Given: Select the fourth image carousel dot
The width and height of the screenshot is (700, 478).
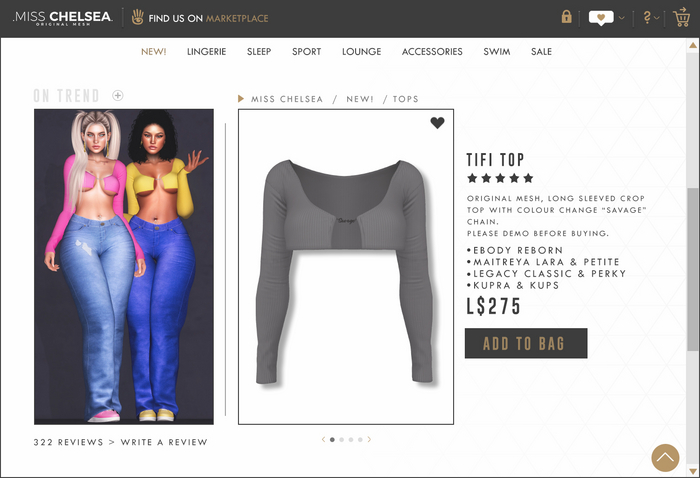Looking at the screenshot, I should coord(360,440).
